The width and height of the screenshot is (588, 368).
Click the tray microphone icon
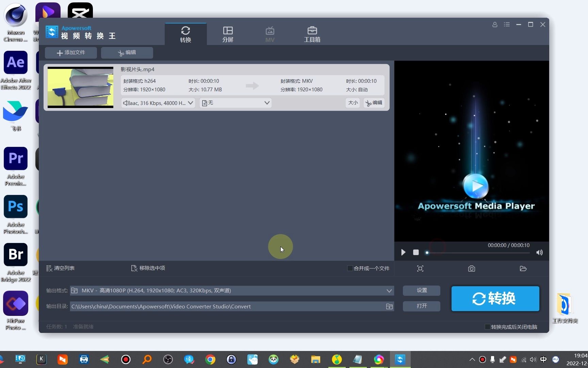tap(492, 359)
